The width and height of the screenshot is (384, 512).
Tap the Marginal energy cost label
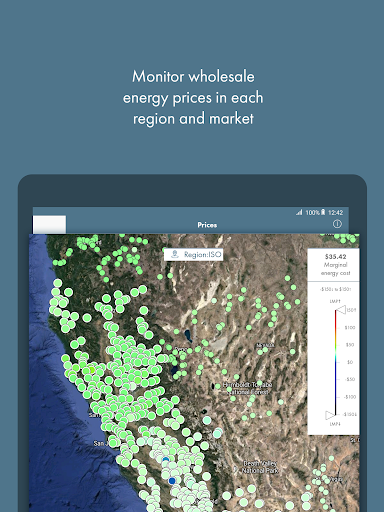click(335, 269)
